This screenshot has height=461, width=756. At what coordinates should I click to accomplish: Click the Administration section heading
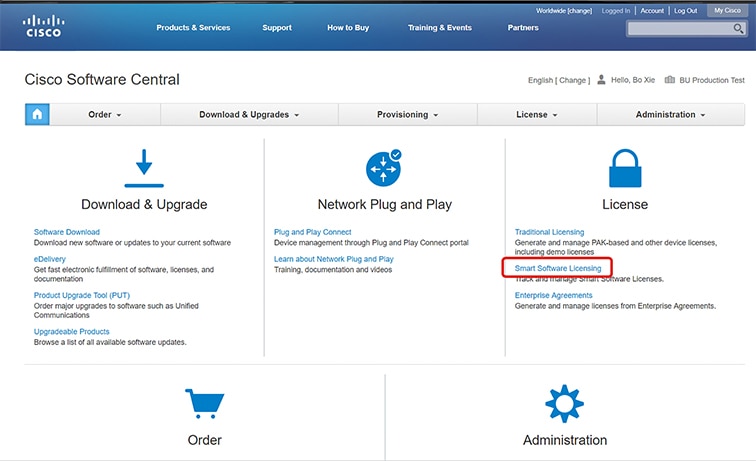[565, 440]
